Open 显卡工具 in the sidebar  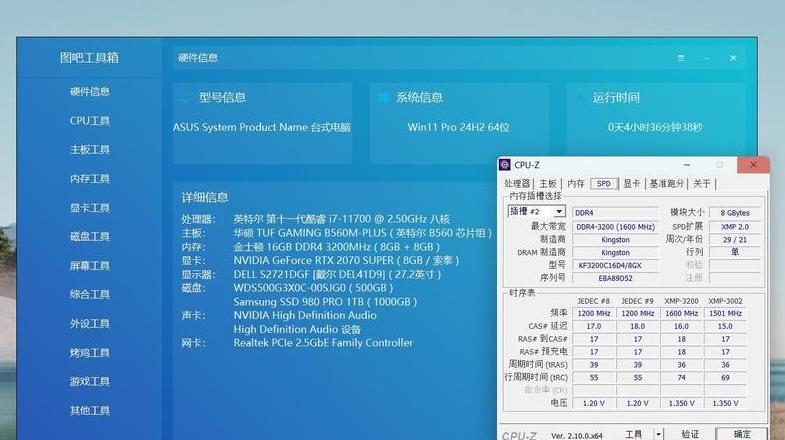pos(90,208)
